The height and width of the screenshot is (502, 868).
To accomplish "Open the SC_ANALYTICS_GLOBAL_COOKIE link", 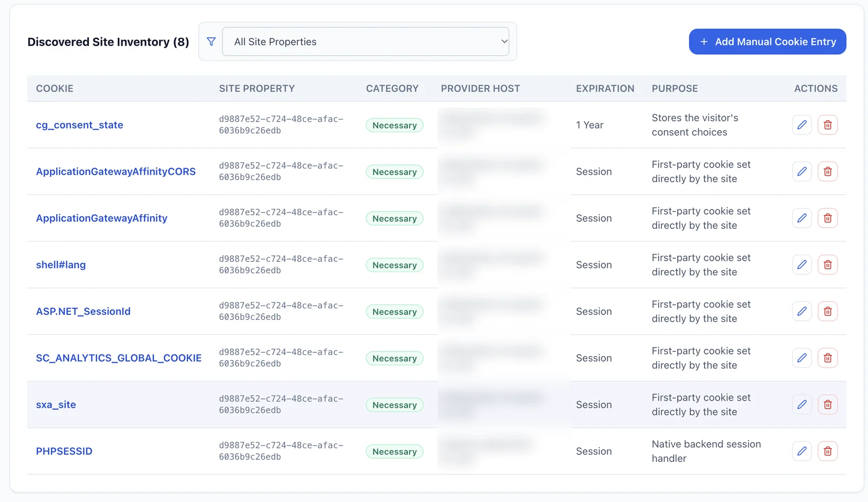I will coord(119,358).
